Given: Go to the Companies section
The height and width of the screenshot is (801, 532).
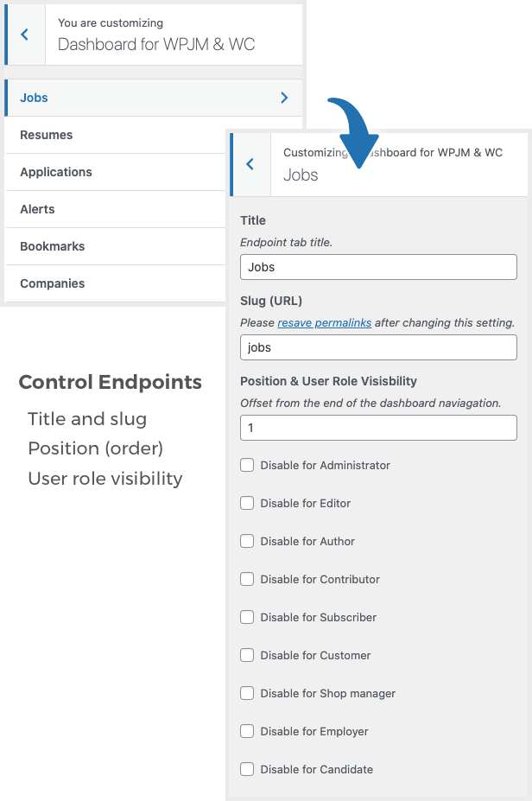Looking at the screenshot, I should [53, 283].
